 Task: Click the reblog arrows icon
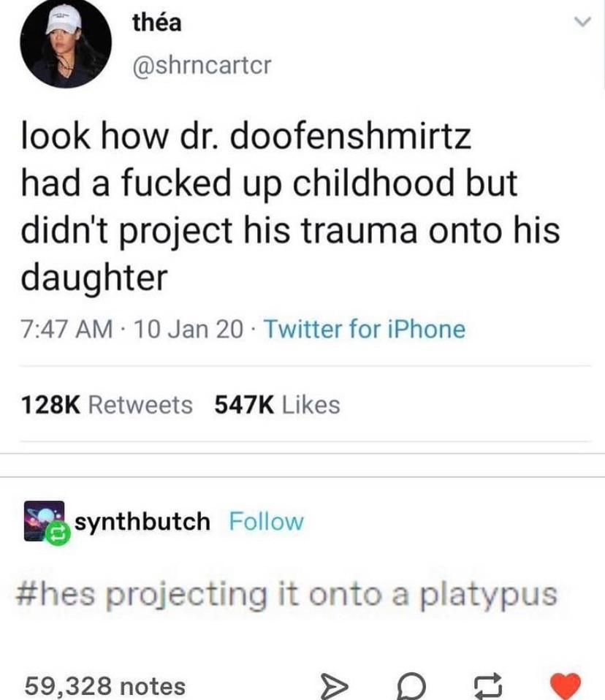point(487,688)
